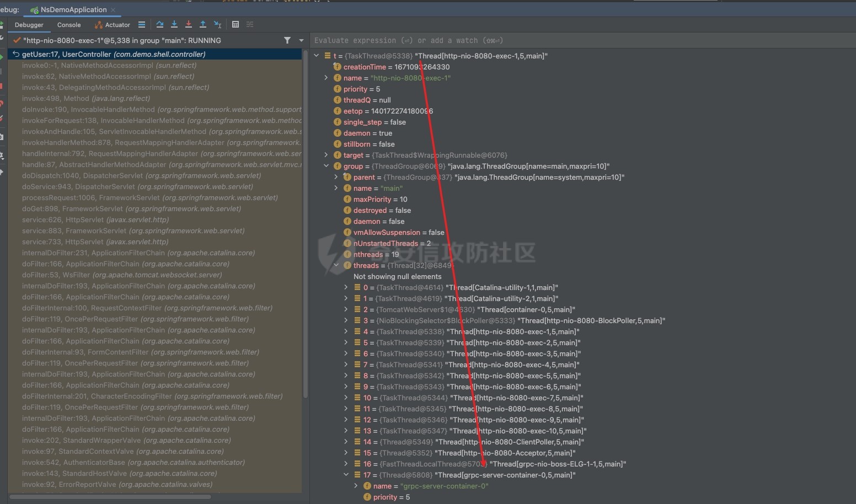
Task: Click the red Force Step Into icon
Action: (188, 24)
